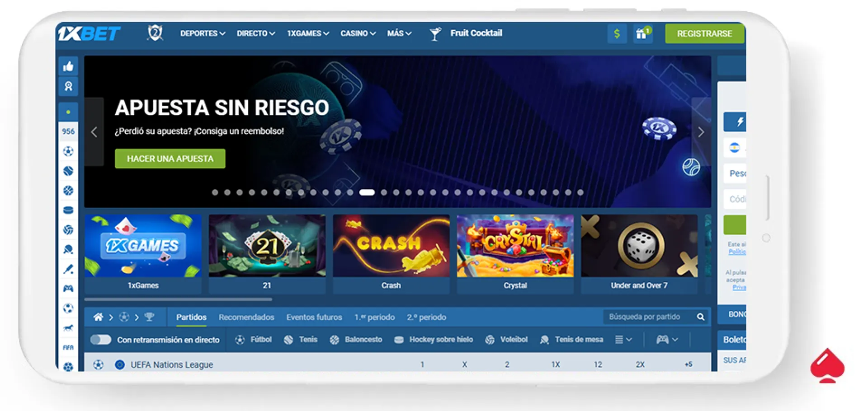Choose the tennis ball icon in left sidebar
868x411 pixels.
click(68, 171)
